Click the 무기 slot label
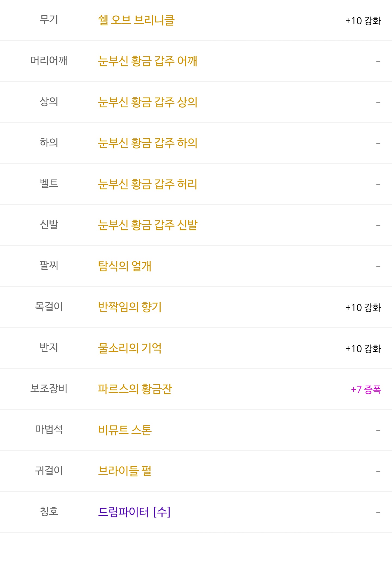Screen dimensions: 392x566 49,20
